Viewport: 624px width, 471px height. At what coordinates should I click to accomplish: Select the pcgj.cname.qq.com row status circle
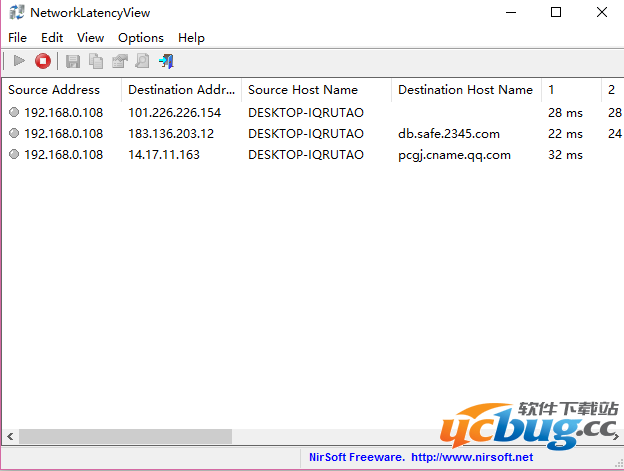pos(14,155)
